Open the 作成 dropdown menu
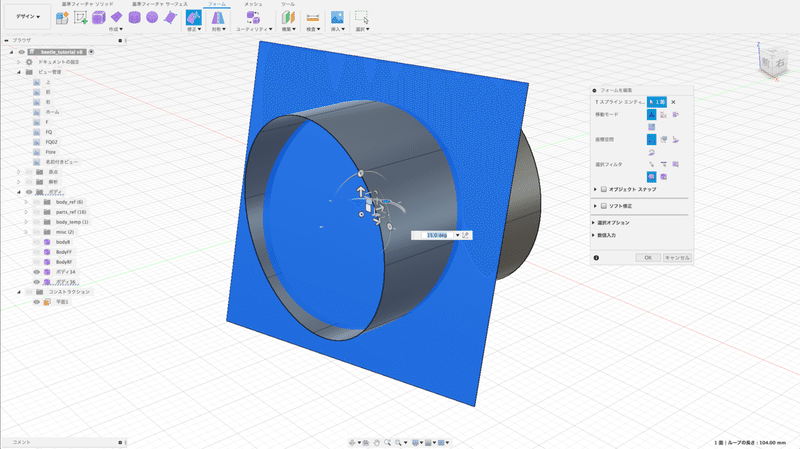Screen dimensions: 800x449 116,29
